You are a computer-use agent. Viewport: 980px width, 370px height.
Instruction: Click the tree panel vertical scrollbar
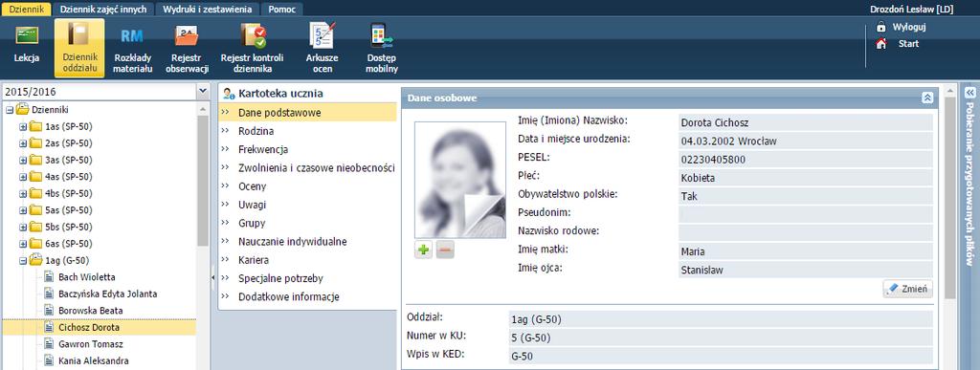click(x=203, y=181)
